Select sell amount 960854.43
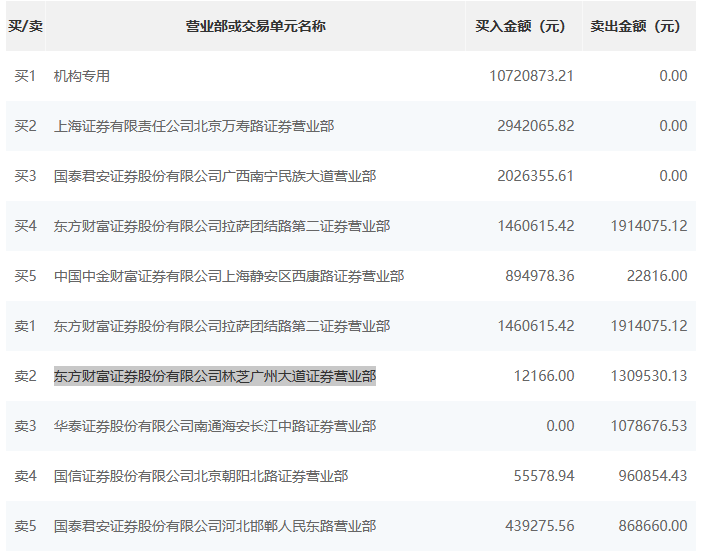 point(653,476)
